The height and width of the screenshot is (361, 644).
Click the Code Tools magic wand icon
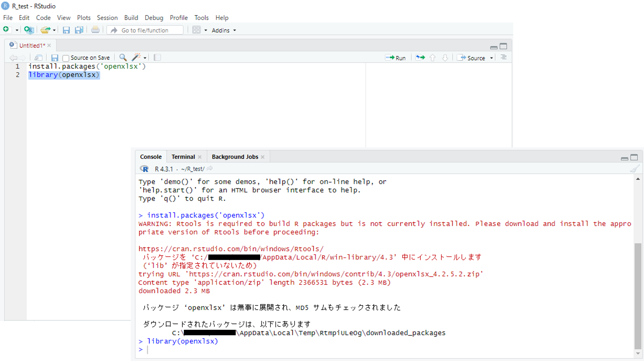136,57
